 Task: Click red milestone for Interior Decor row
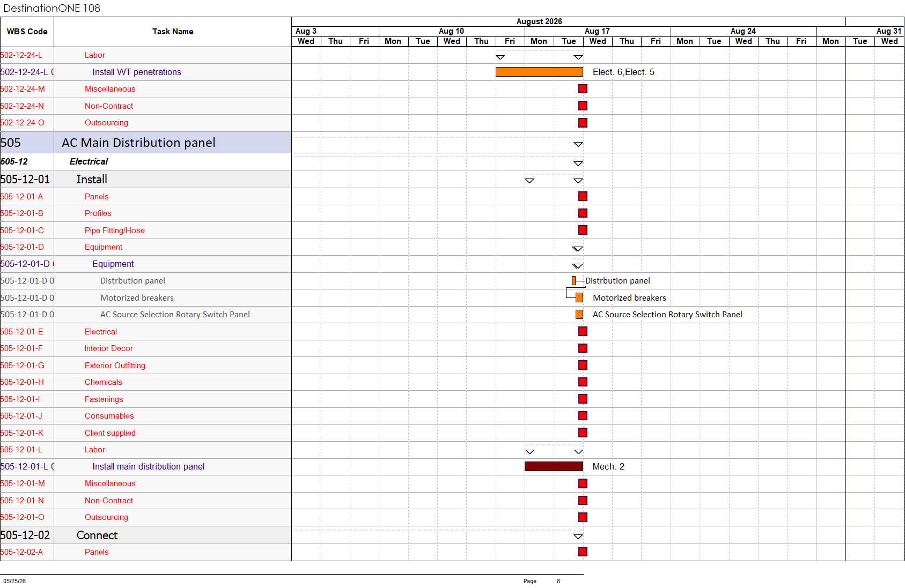(583, 348)
